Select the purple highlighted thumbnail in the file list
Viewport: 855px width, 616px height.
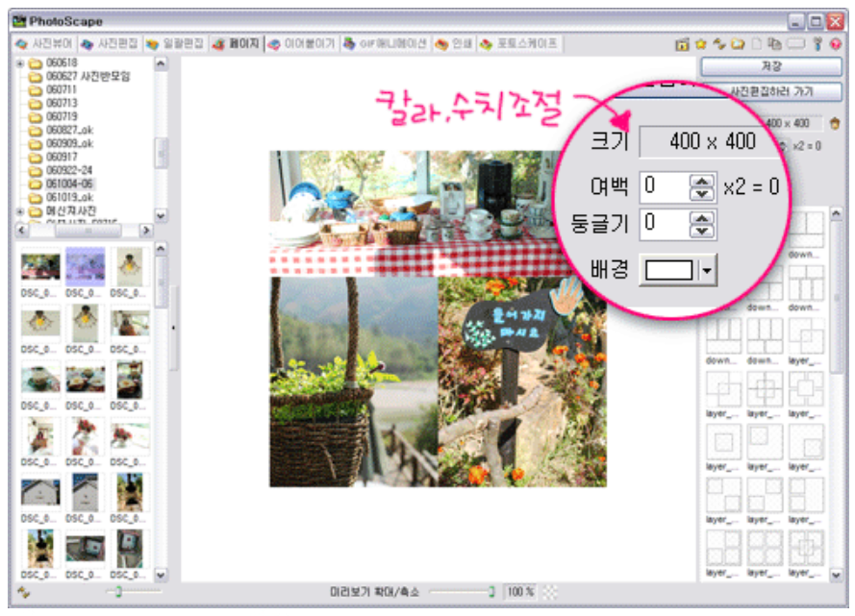click(x=85, y=267)
